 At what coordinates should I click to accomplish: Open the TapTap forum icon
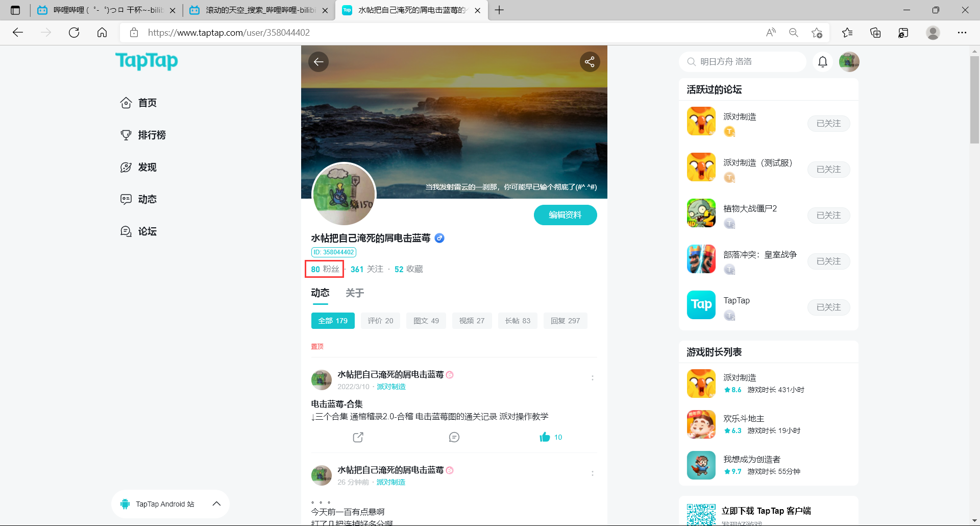pos(701,305)
